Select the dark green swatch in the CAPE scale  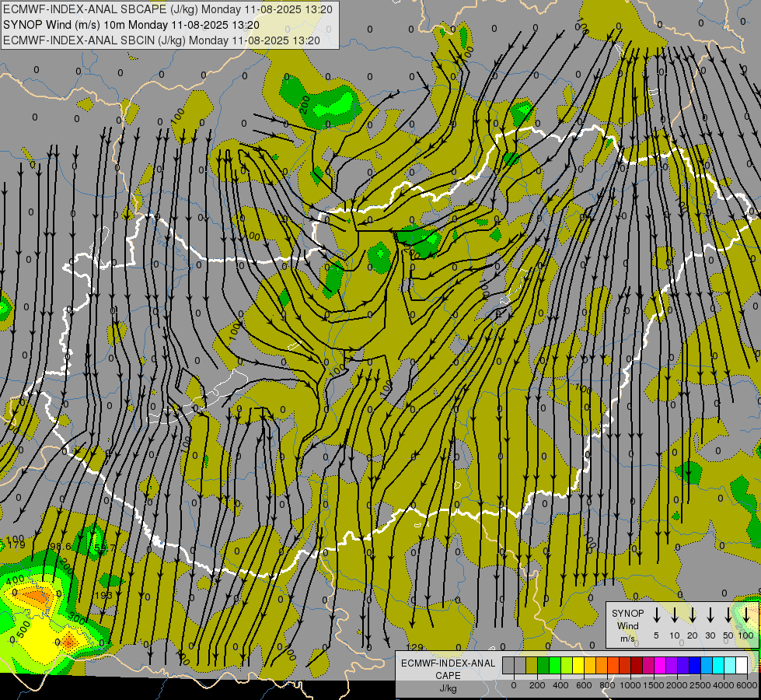pos(543,665)
